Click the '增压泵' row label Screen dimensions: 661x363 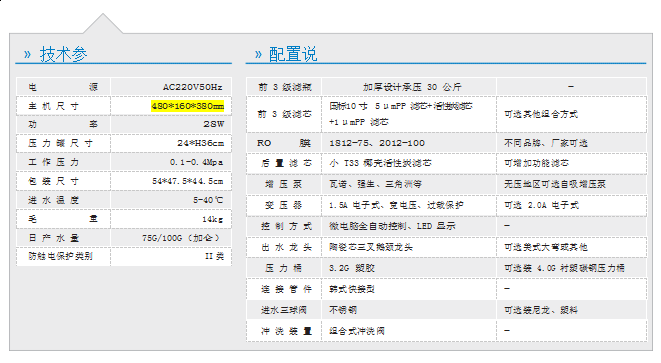click(283, 184)
